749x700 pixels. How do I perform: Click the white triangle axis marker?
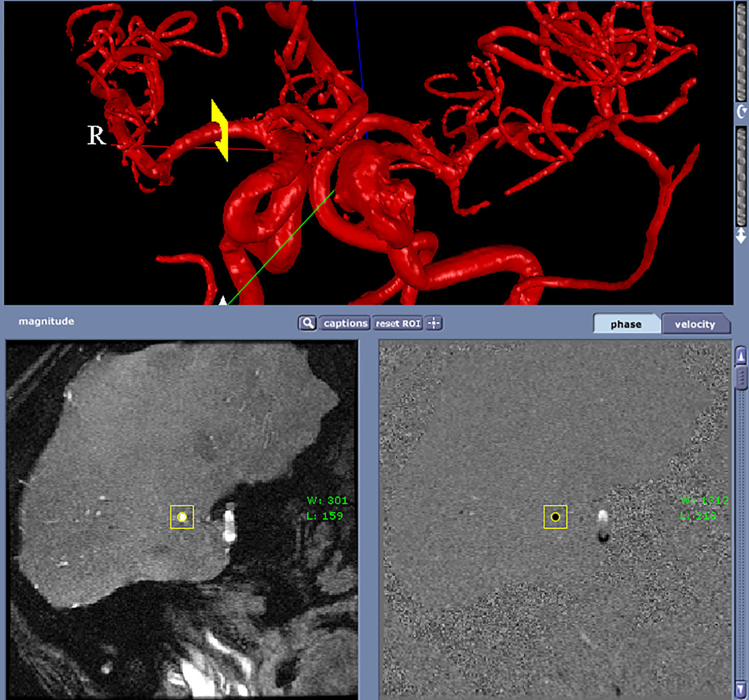point(223,301)
